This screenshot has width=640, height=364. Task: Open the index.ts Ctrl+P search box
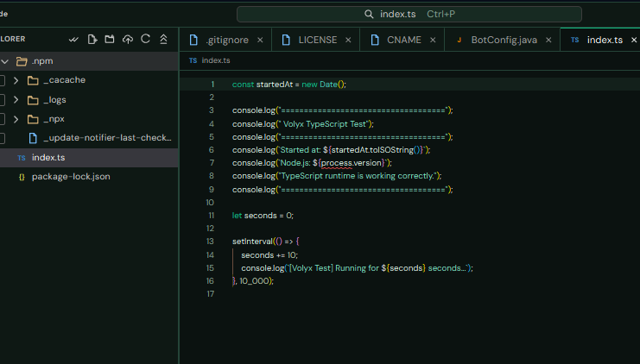[409, 15]
